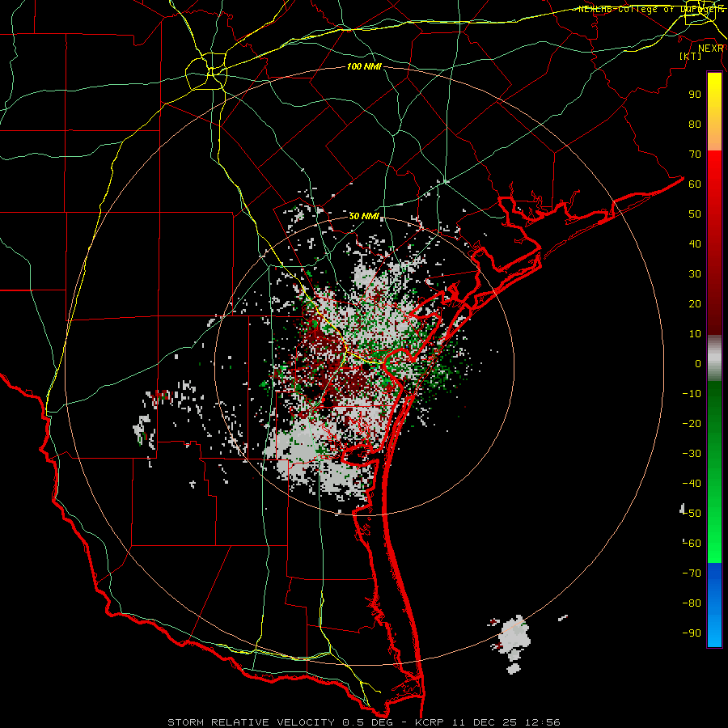
Task: Click the "80" value on the velocity scale
Action: [x=695, y=125]
